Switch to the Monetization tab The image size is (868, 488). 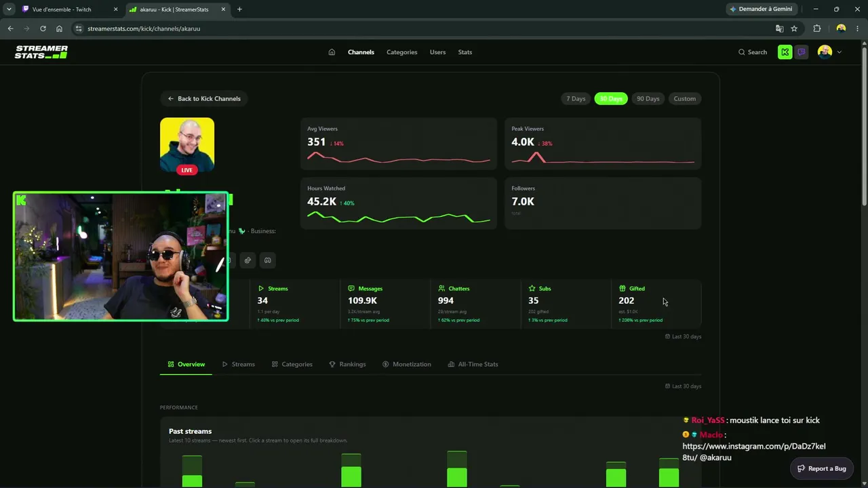click(407, 365)
